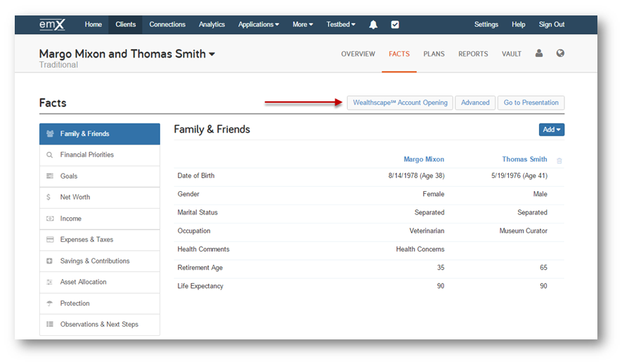Click Go to Presentation button

click(531, 103)
